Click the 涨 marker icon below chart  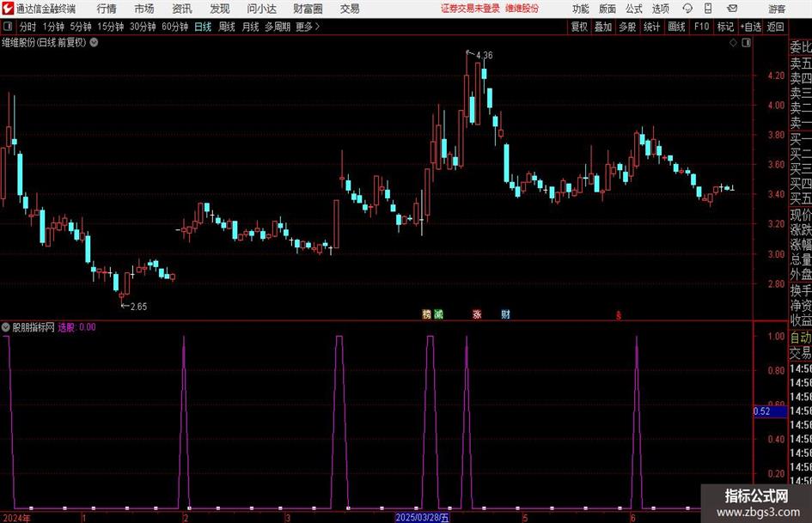(x=477, y=313)
